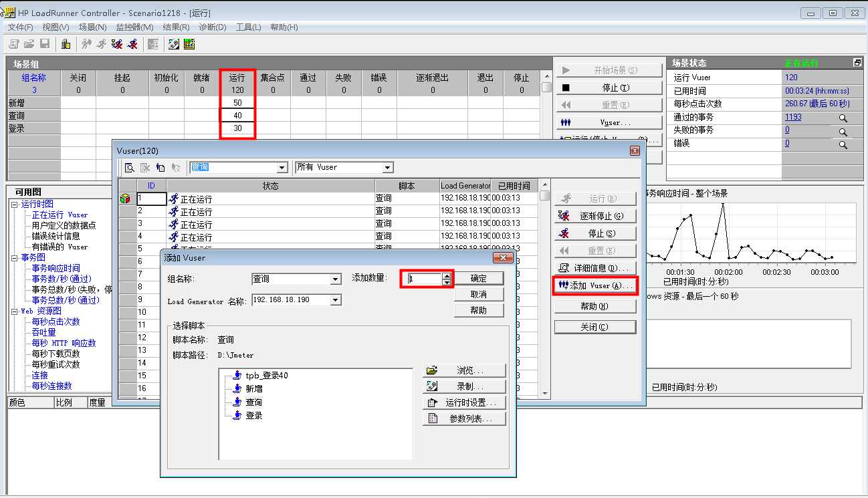The width and height of the screenshot is (868, 498).
Task: Open the 所有 Vuser filter dropdown
Action: (x=388, y=167)
